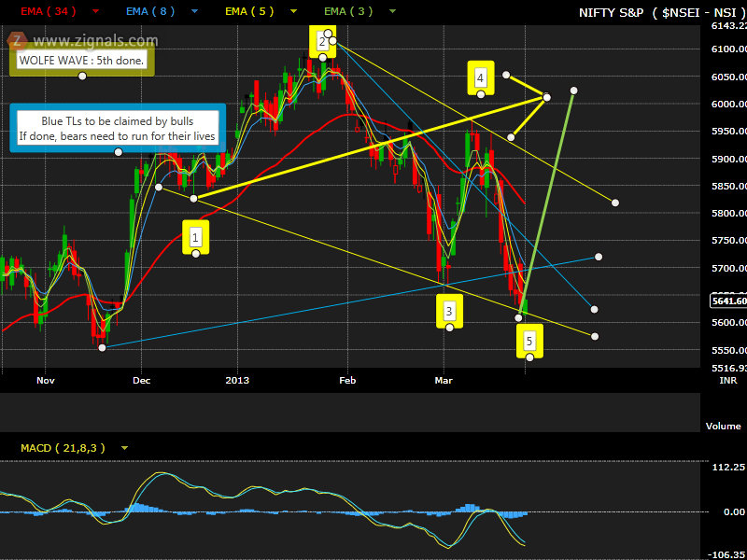Click the 5550.00 price axis value
The image size is (747, 560).
(x=729, y=350)
